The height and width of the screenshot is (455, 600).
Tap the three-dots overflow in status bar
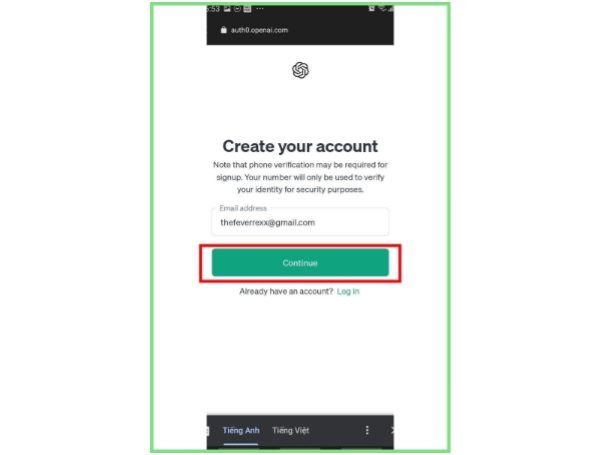pyautogui.click(x=260, y=8)
